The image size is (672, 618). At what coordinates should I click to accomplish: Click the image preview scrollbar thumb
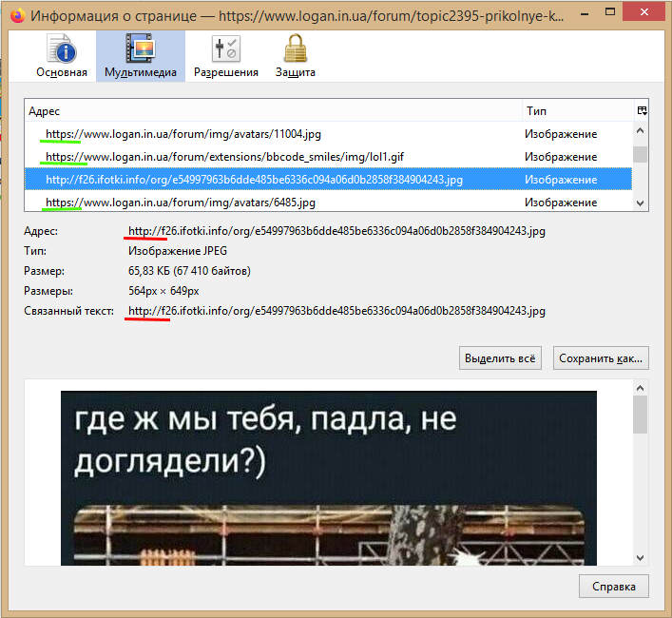click(x=641, y=415)
